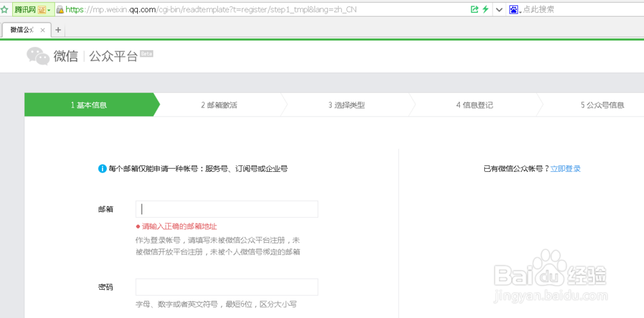Click the error text 请输入正确的邮箱地址

click(x=180, y=227)
